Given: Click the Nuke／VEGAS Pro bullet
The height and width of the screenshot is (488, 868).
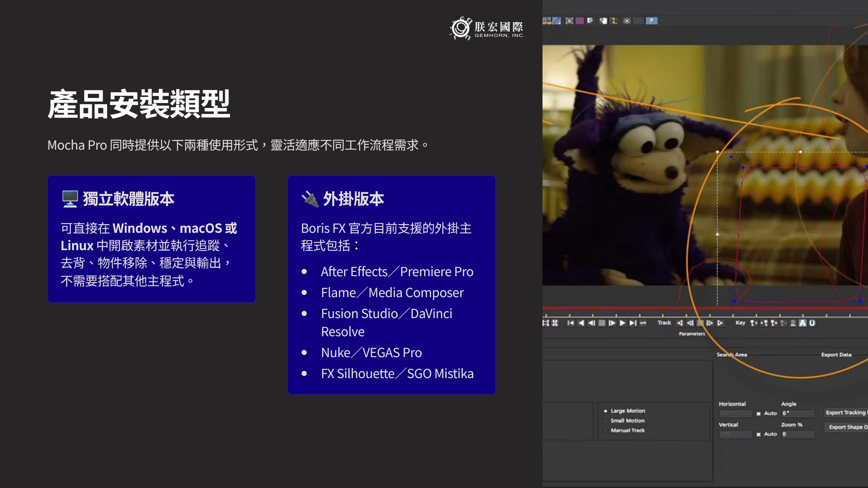Looking at the screenshot, I should [x=371, y=353].
